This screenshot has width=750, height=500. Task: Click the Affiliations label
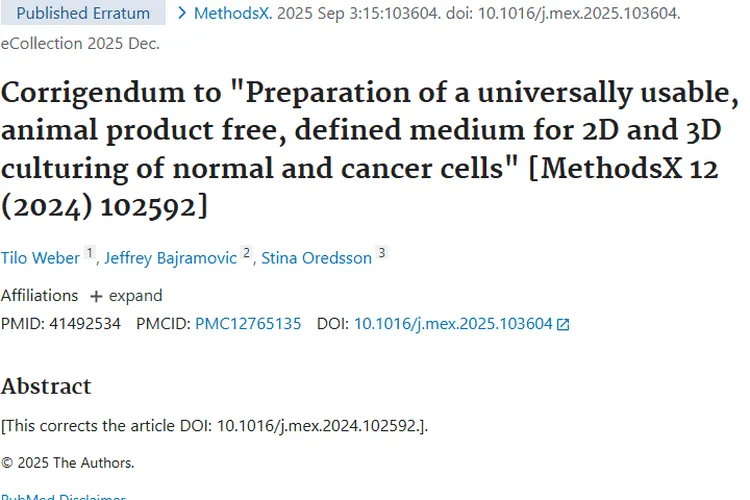click(39, 296)
